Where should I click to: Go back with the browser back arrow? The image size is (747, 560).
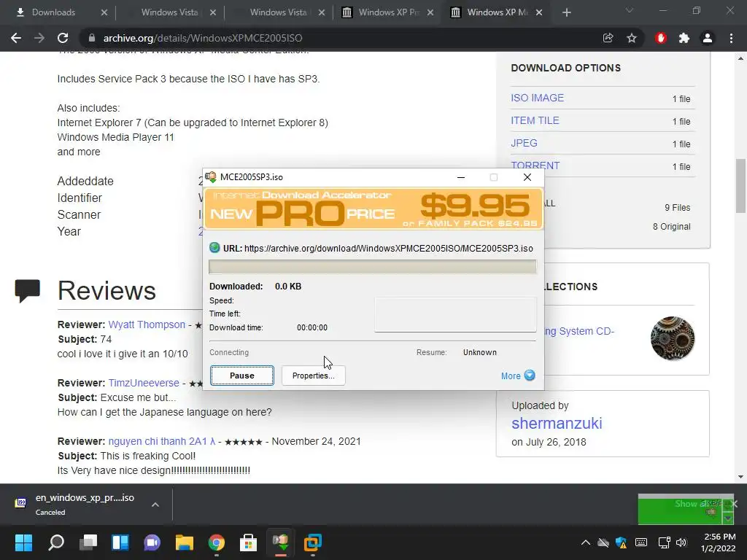16,38
